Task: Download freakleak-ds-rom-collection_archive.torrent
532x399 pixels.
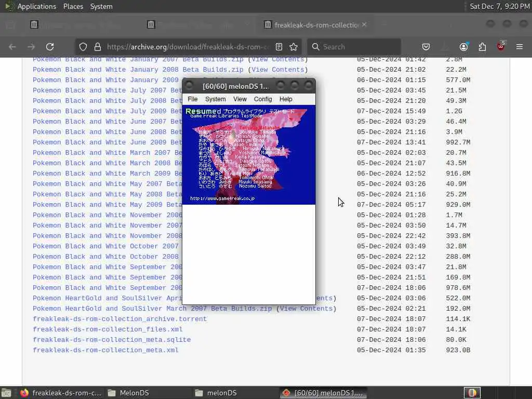Action: click(x=120, y=319)
